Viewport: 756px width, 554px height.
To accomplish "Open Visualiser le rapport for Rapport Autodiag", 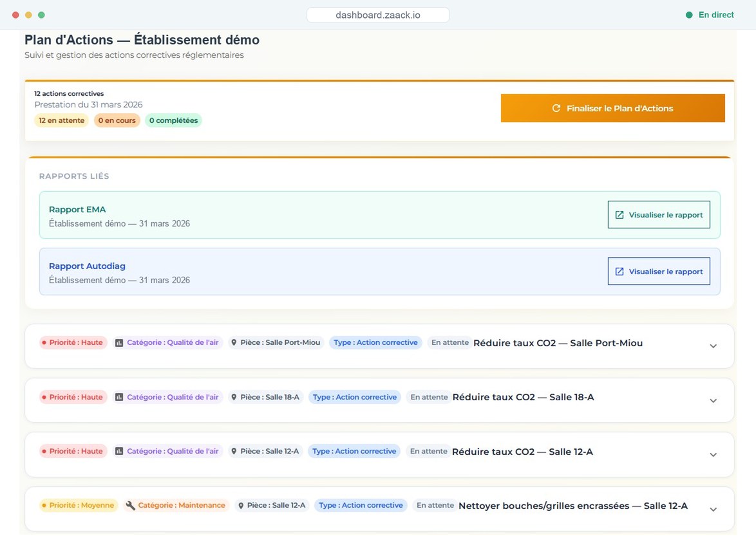I will 659,272.
